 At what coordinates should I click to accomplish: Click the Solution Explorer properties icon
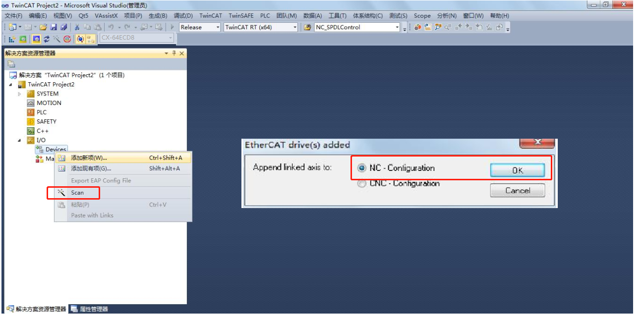[11, 64]
